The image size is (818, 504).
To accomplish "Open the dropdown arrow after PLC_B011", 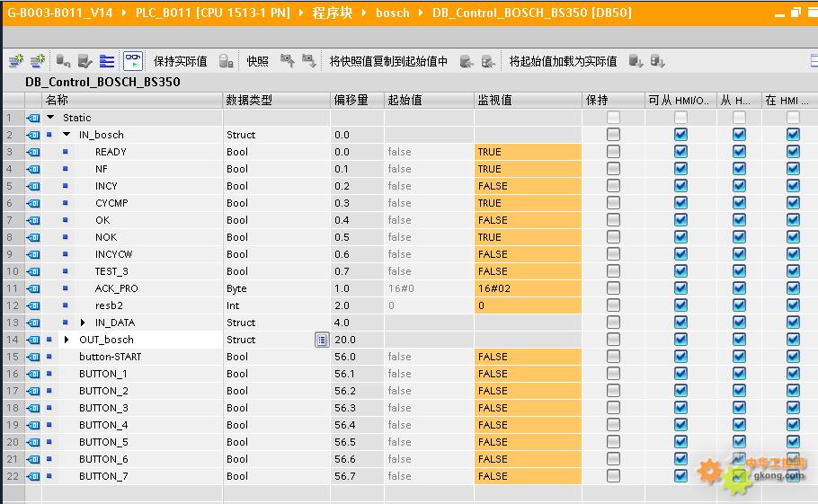I will click(301, 13).
